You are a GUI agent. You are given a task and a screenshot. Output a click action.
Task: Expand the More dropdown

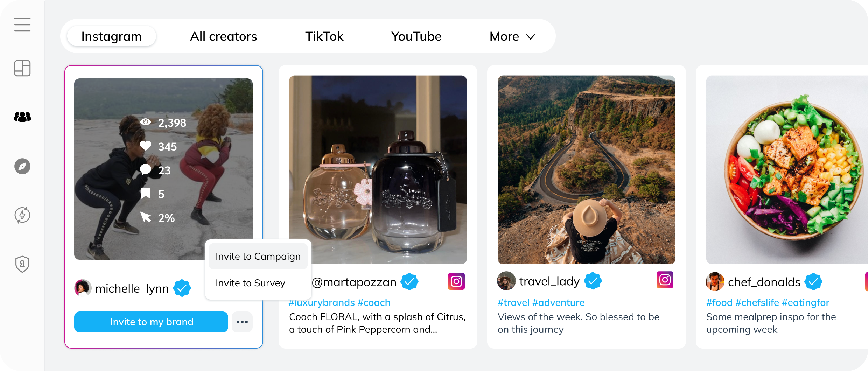(512, 36)
